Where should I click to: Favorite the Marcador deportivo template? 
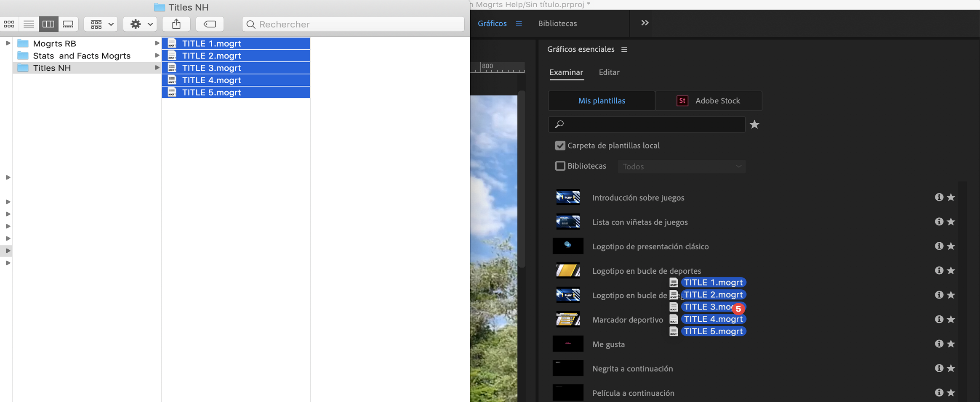tap(951, 319)
